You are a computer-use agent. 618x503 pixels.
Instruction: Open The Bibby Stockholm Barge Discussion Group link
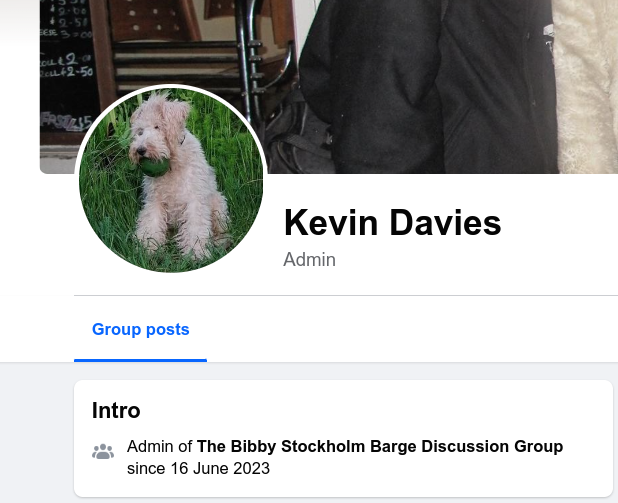tap(380, 446)
